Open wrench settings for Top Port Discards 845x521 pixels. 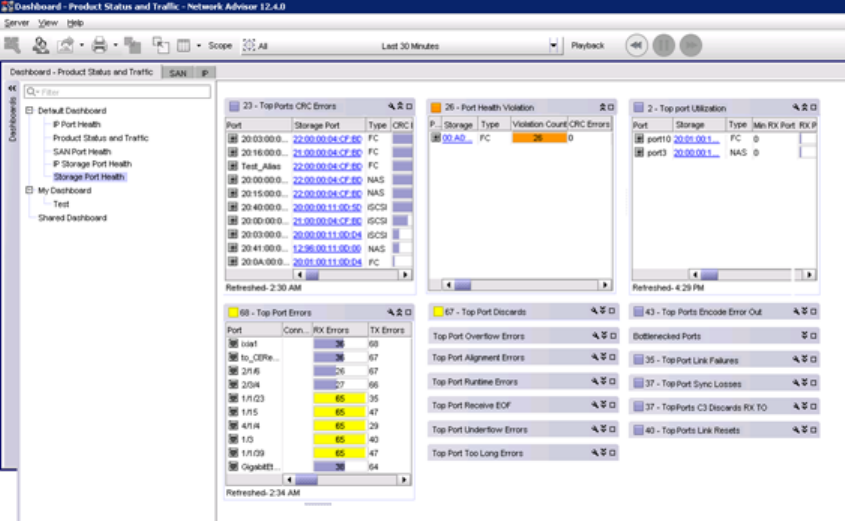595,312
